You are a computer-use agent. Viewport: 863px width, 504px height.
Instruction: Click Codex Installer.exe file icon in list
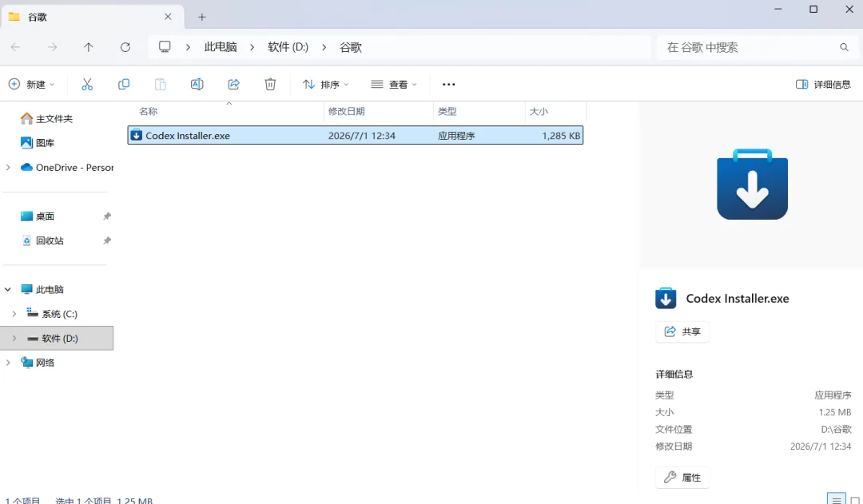pyautogui.click(x=136, y=135)
